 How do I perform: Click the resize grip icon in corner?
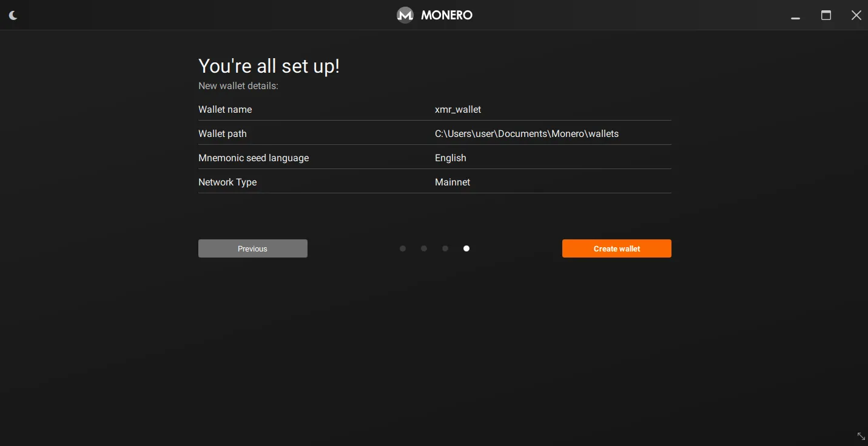pyautogui.click(x=861, y=436)
